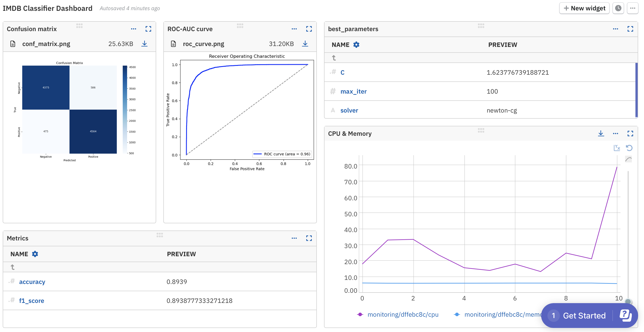
Task: Click the clock/history icon in top toolbar
Action: (x=619, y=8)
